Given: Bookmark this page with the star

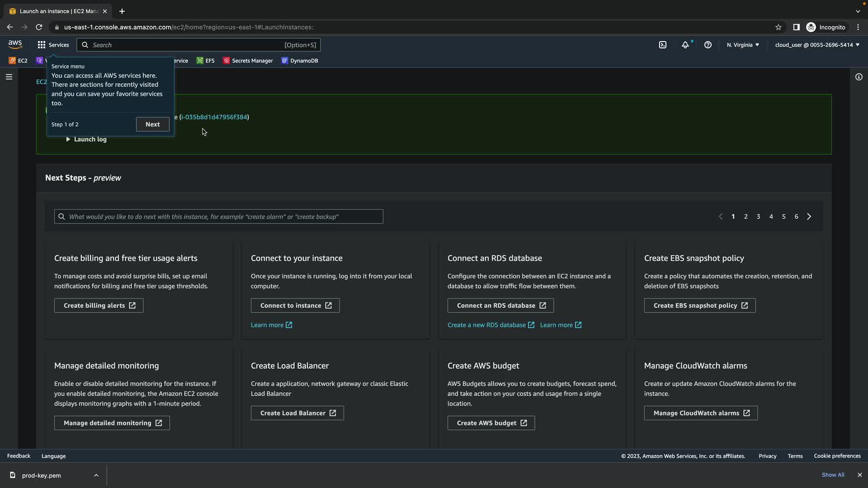Looking at the screenshot, I should pyautogui.click(x=778, y=27).
